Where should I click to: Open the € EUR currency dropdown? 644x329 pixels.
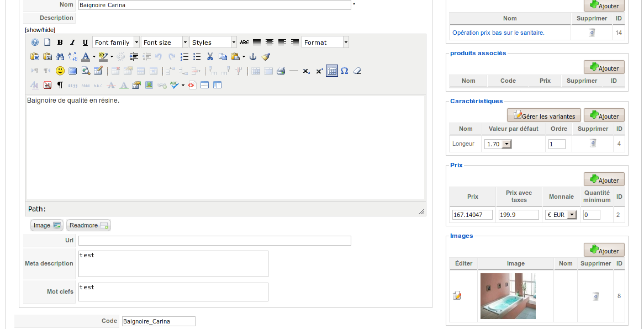pos(561,215)
